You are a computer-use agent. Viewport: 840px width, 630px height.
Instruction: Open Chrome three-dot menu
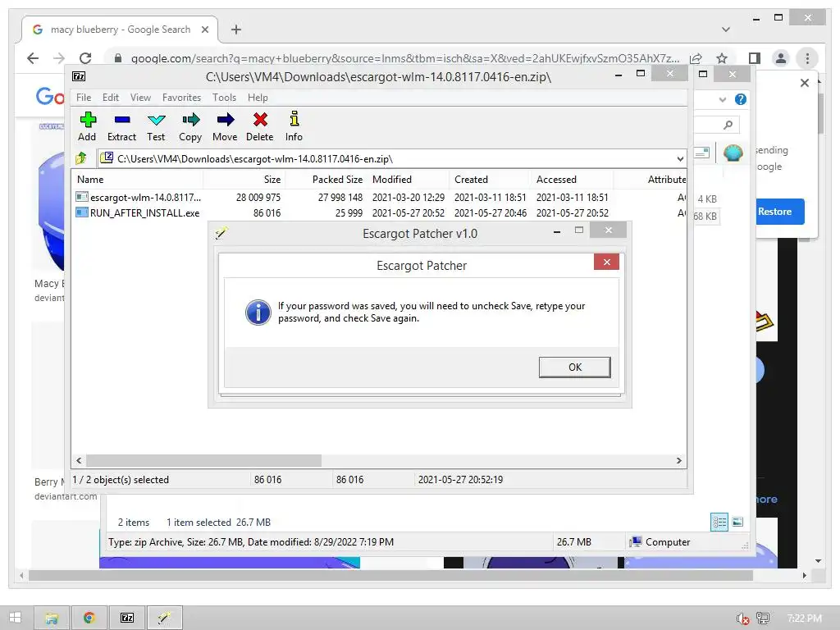[x=807, y=58]
